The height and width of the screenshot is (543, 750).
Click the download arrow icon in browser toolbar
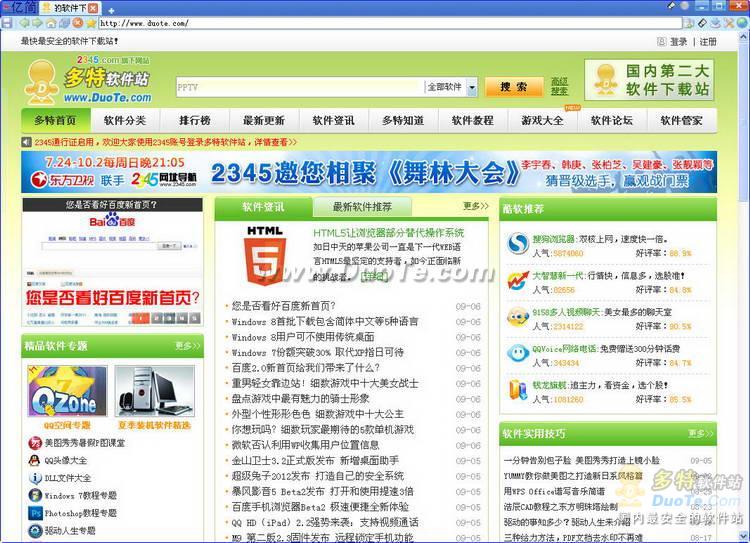point(716,22)
